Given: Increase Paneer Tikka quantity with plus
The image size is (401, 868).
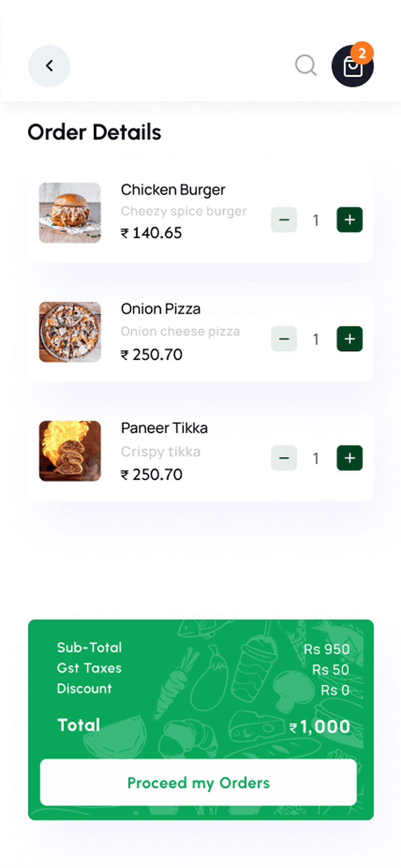Looking at the screenshot, I should (350, 458).
